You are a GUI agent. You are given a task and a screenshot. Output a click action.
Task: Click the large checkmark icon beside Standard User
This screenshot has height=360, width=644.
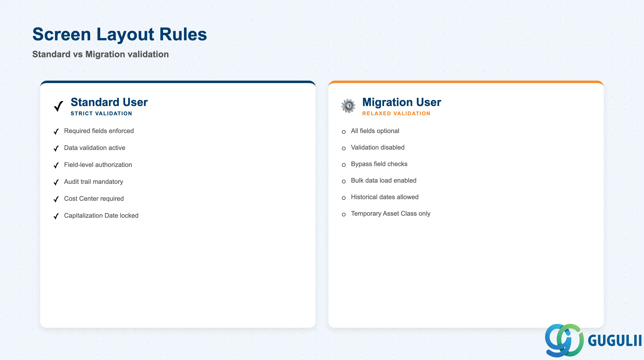pyautogui.click(x=59, y=106)
